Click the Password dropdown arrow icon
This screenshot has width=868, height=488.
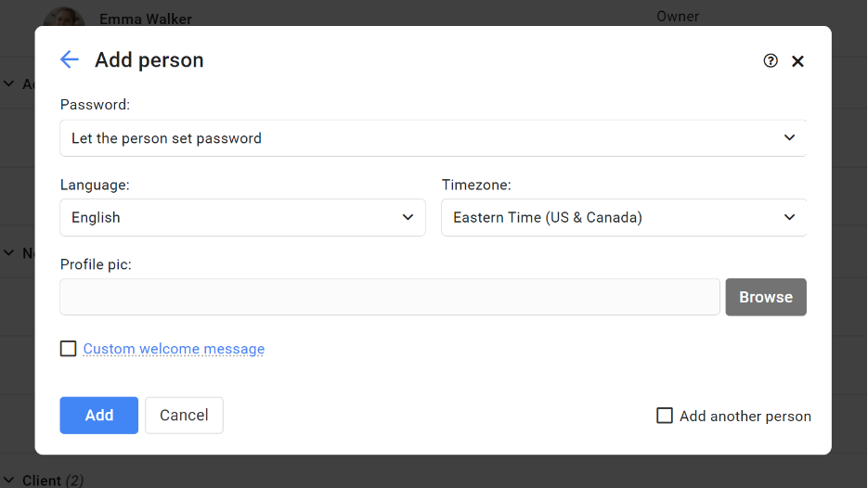[789, 137]
